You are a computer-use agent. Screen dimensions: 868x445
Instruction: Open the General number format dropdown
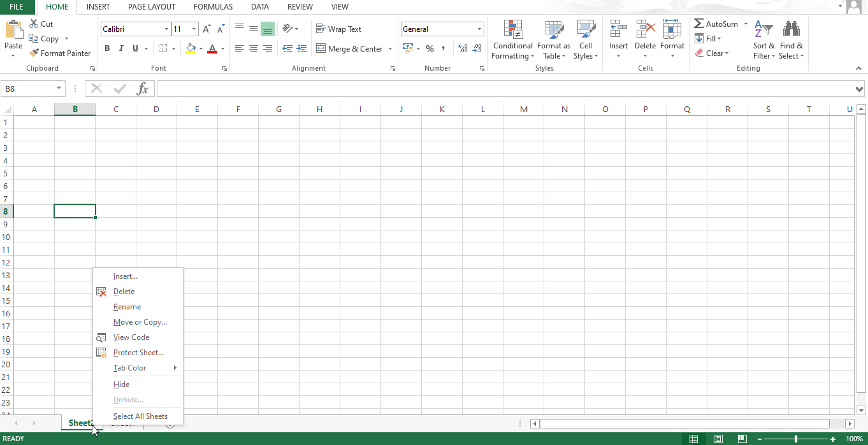479,29
